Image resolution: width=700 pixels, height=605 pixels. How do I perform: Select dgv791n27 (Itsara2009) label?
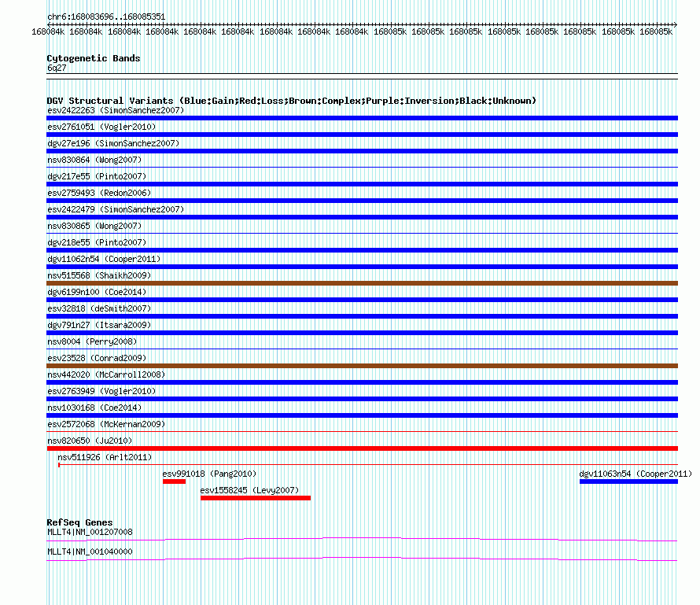pyautogui.click(x=99, y=325)
